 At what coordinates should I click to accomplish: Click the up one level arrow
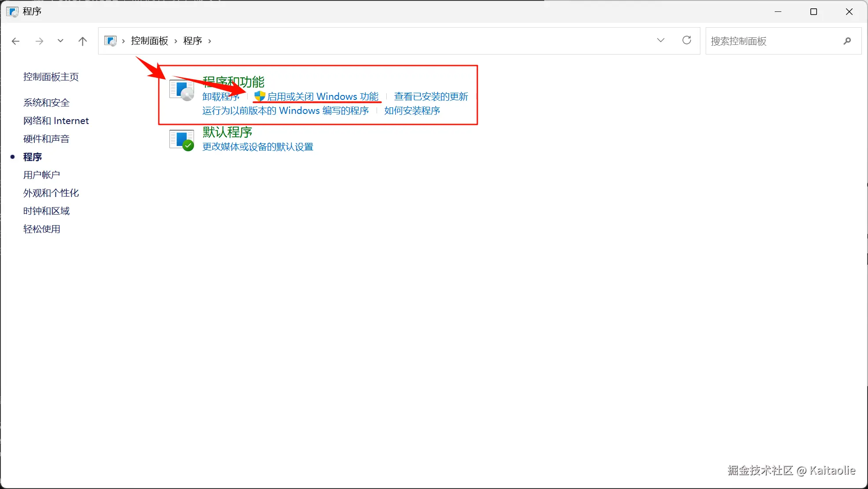pos(82,41)
